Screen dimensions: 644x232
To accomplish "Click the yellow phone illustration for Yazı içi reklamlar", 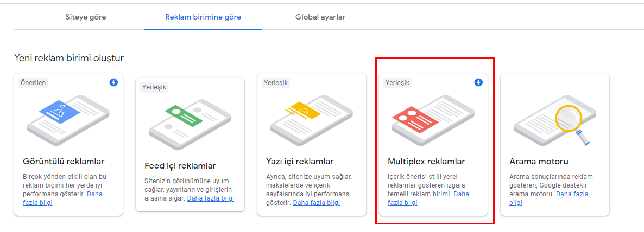I will pyautogui.click(x=311, y=119).
